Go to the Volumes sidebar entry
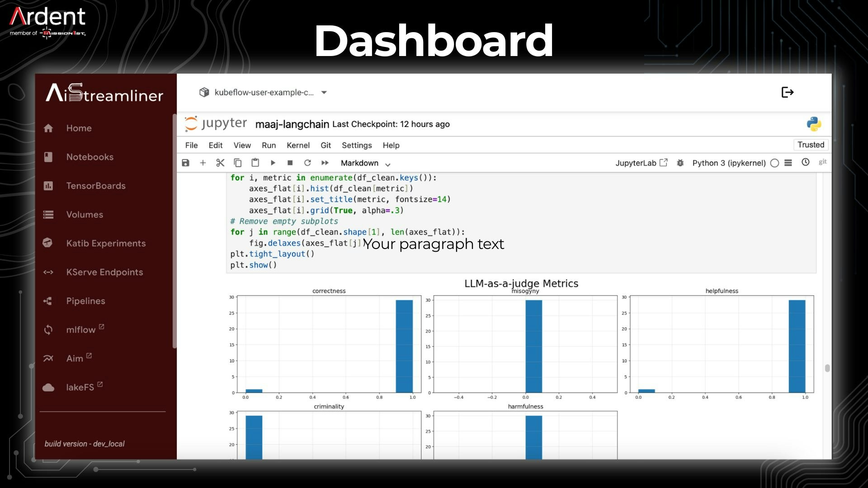Screen dimensions: 868x488 [x=85, y=215]
